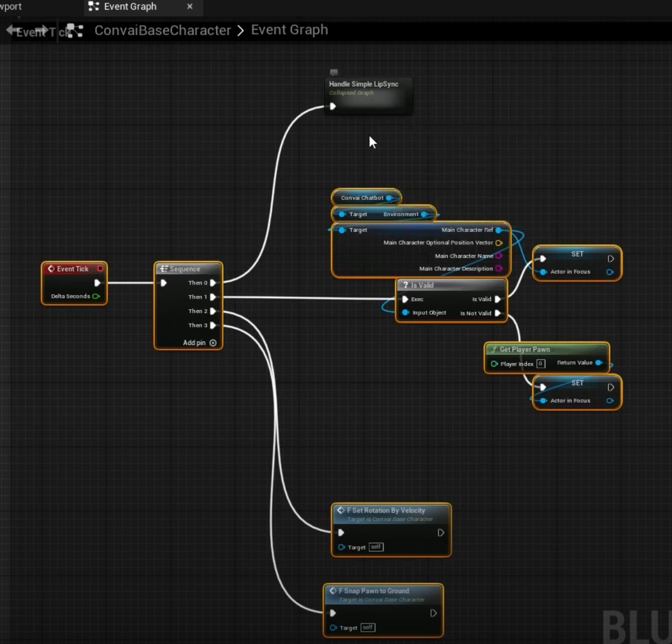Click the Main Character Optional Position Vector pin
672x644 pixels.
499,243
